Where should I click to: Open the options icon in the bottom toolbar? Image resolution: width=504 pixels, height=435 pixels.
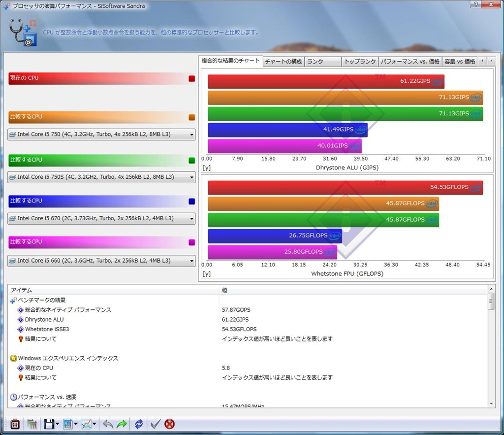point(15,424)
